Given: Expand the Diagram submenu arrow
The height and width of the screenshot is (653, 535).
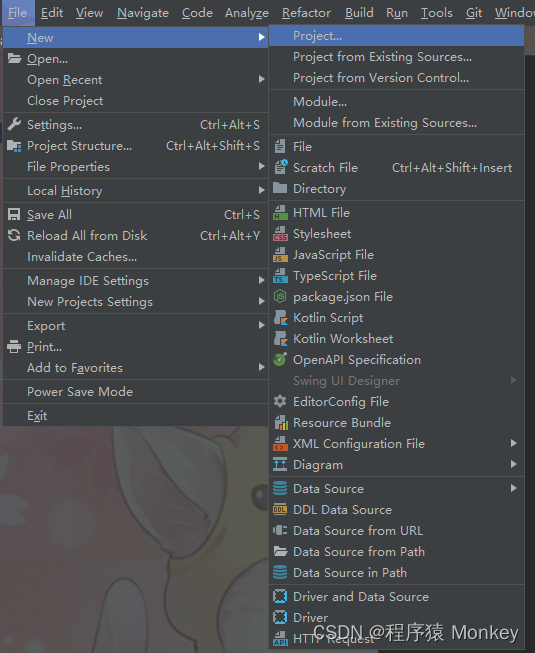Looking at the screenshot, I should pos(514,464).
